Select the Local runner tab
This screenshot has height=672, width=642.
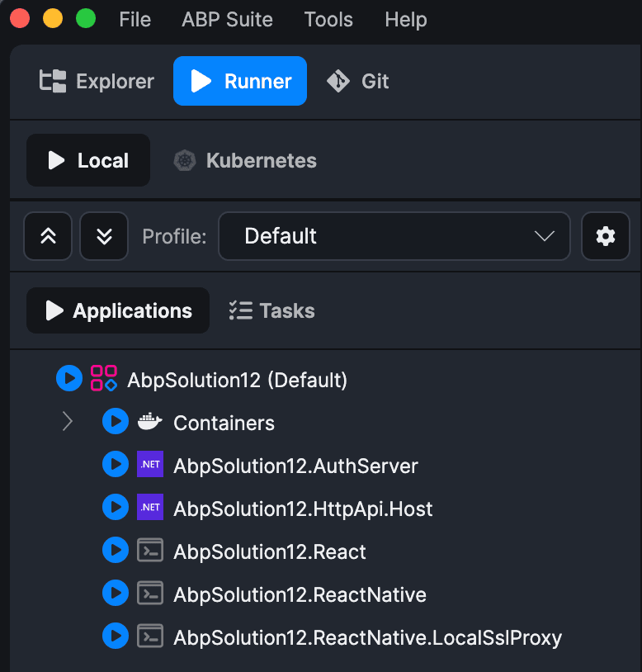tap(88, 160)
